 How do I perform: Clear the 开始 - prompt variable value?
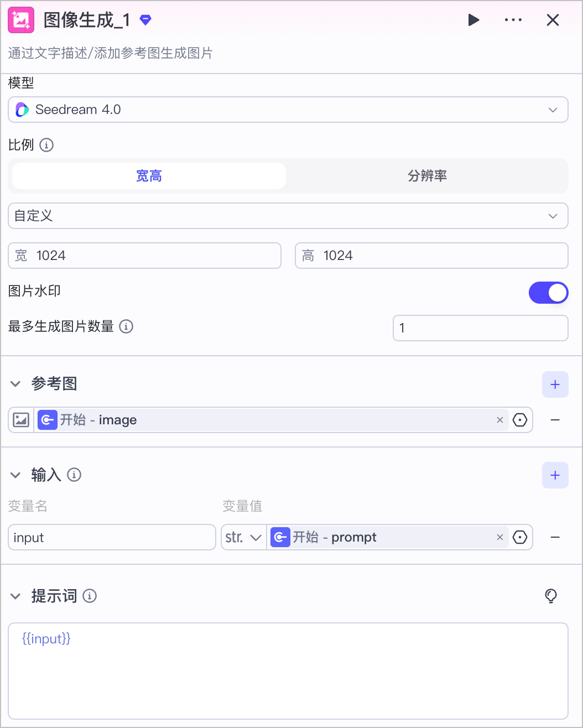[500, 537]
